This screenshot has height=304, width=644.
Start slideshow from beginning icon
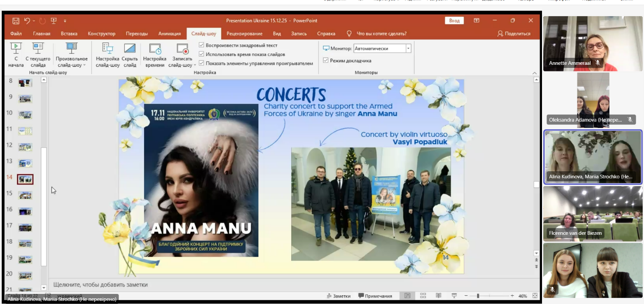(16, 48)
